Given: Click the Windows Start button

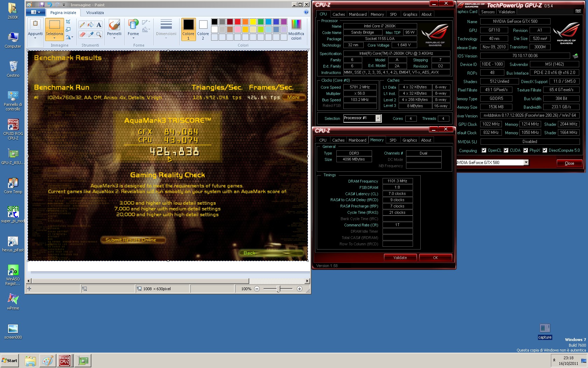Looking at the screenshot, I should (x=9, y=361).
